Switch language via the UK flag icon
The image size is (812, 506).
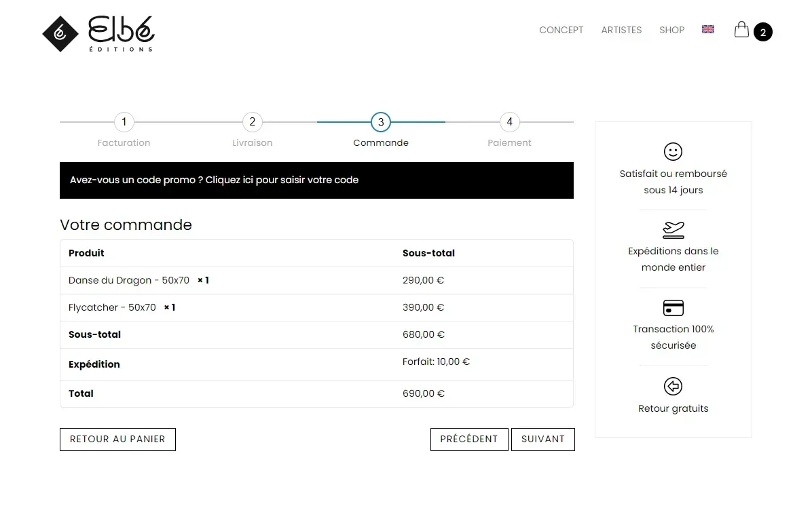pyautogui.click(x=708, y=29)
